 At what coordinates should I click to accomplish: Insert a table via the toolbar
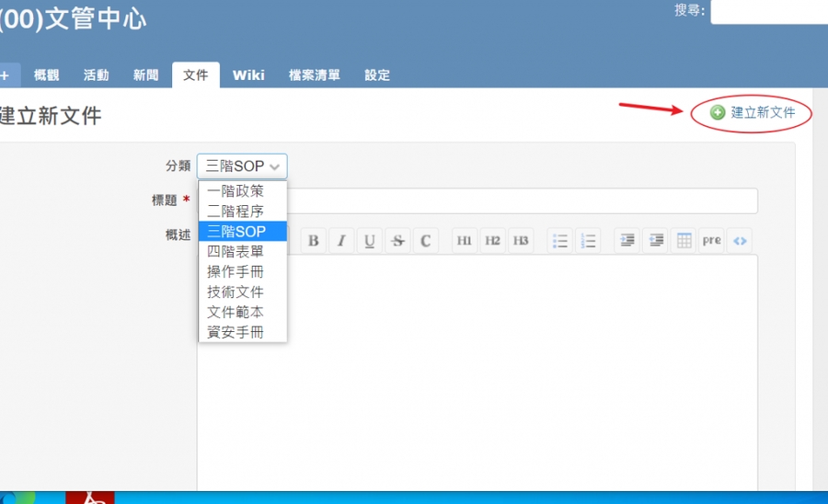[684, 241]
